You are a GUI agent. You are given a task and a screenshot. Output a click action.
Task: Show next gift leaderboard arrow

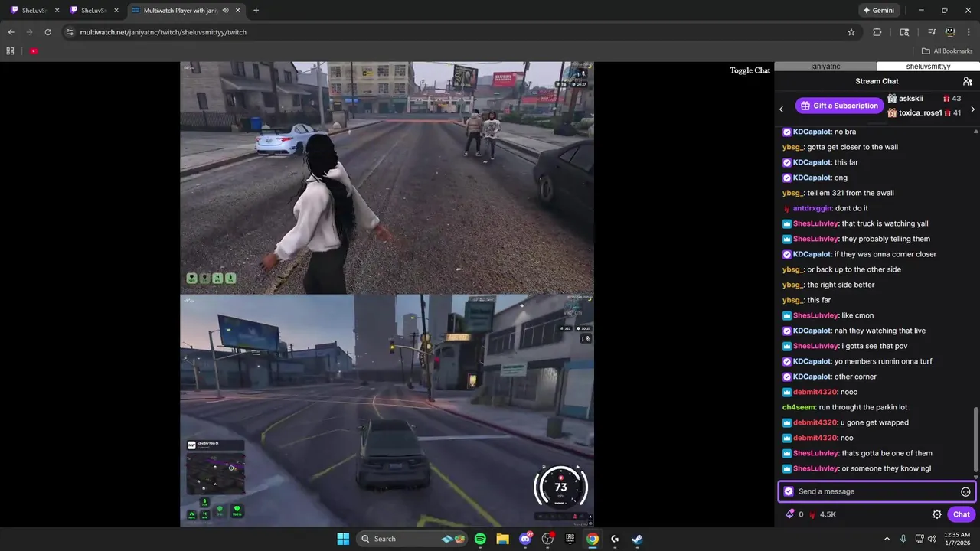coord(972,109)
